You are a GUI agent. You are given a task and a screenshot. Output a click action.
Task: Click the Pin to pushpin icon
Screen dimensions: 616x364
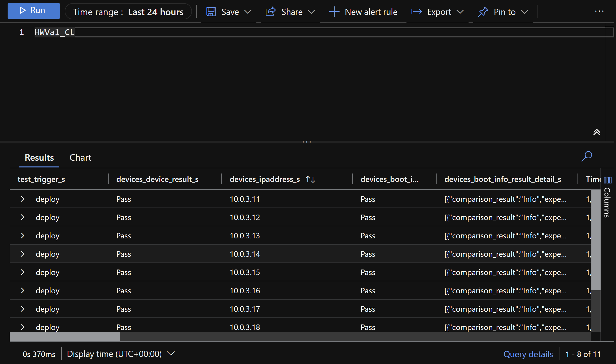tap(483, 12)
